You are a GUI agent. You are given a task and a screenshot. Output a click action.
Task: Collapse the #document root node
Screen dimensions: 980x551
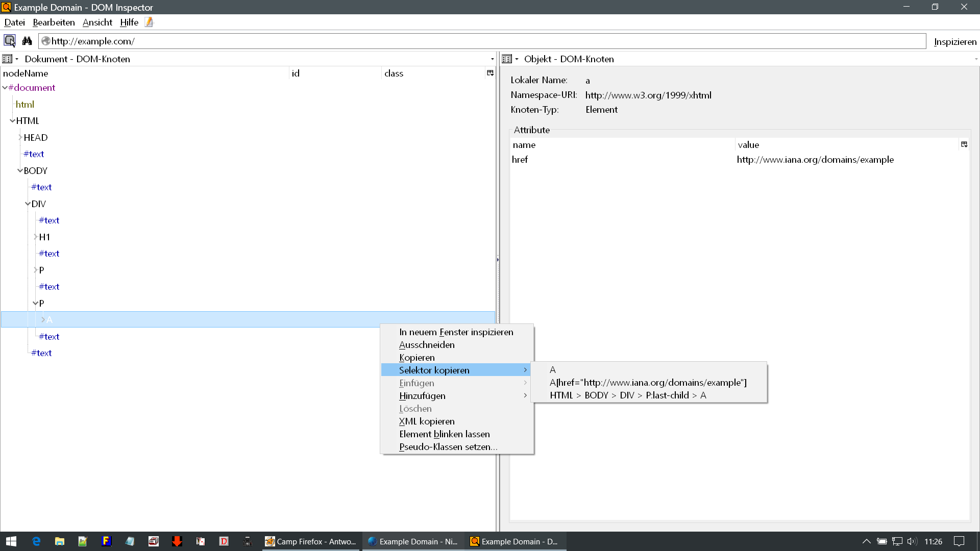coord(5,88)
